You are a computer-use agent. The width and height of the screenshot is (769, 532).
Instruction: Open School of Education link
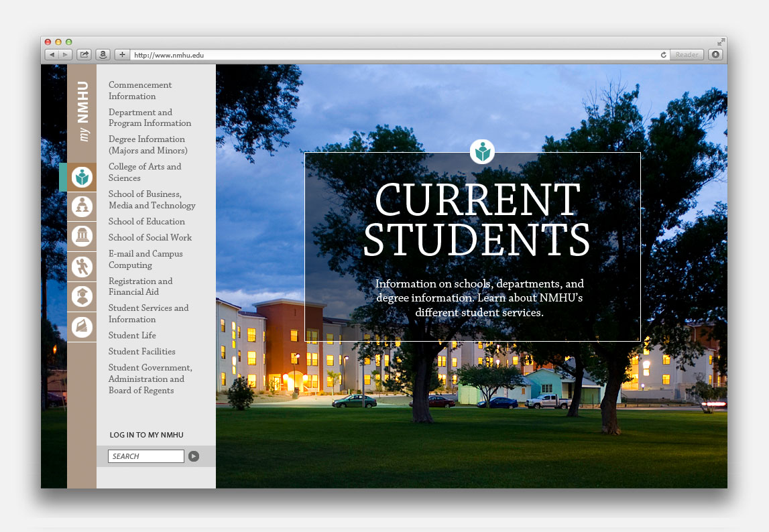147,222
